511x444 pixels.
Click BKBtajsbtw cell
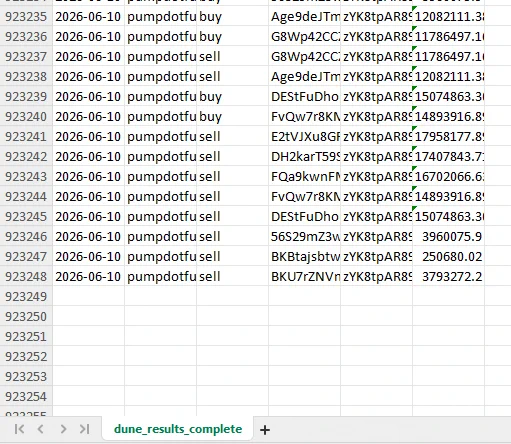304,256
